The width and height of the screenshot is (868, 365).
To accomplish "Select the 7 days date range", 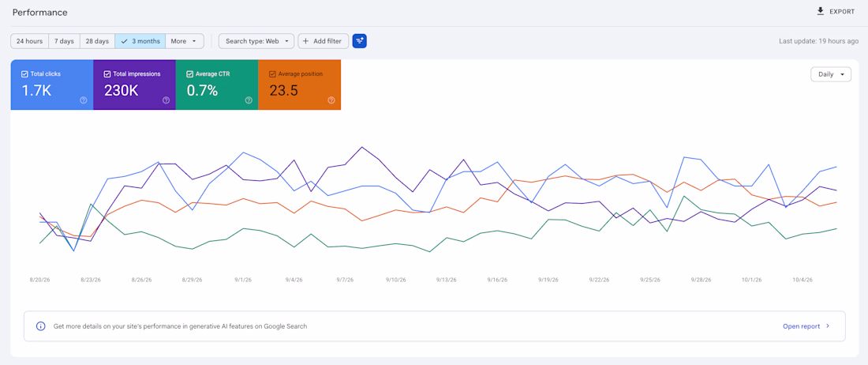I will (x=64, y=41).
